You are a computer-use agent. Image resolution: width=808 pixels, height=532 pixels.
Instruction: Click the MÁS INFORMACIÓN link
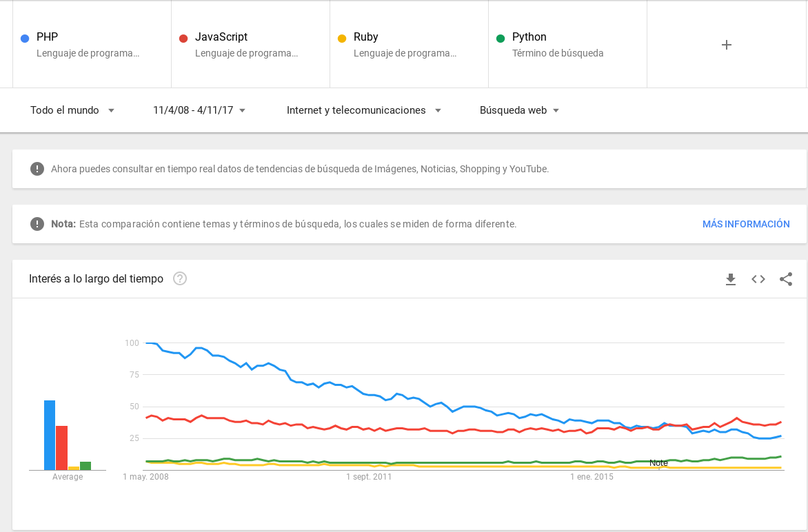coord(746,223)
